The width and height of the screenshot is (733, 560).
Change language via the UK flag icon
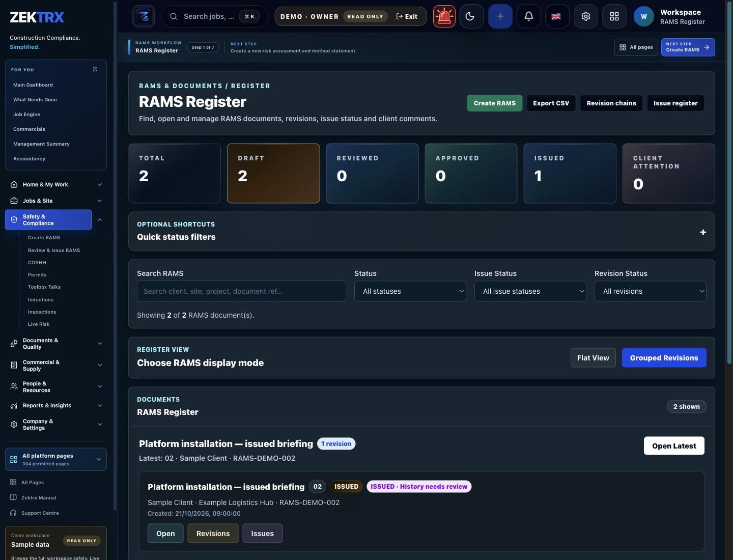click(557, 16)
